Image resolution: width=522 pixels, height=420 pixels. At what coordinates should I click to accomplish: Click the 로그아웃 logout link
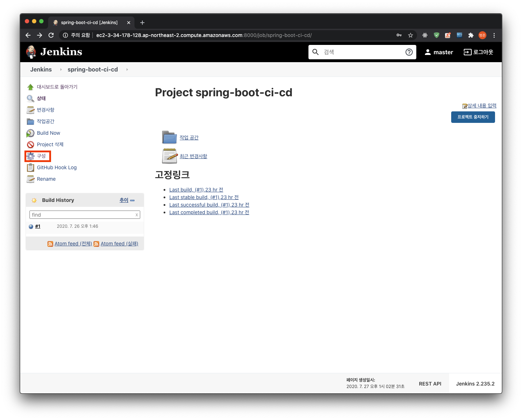[x=479, y=52]
